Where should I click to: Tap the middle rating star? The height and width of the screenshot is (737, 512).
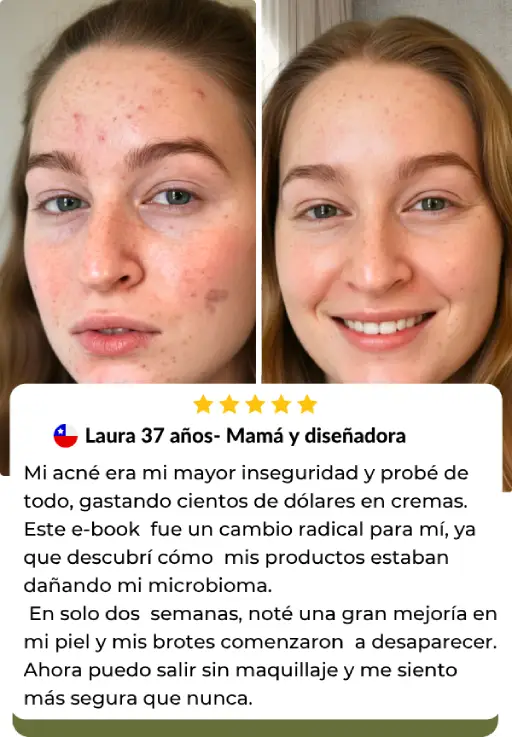pos(255,404)
